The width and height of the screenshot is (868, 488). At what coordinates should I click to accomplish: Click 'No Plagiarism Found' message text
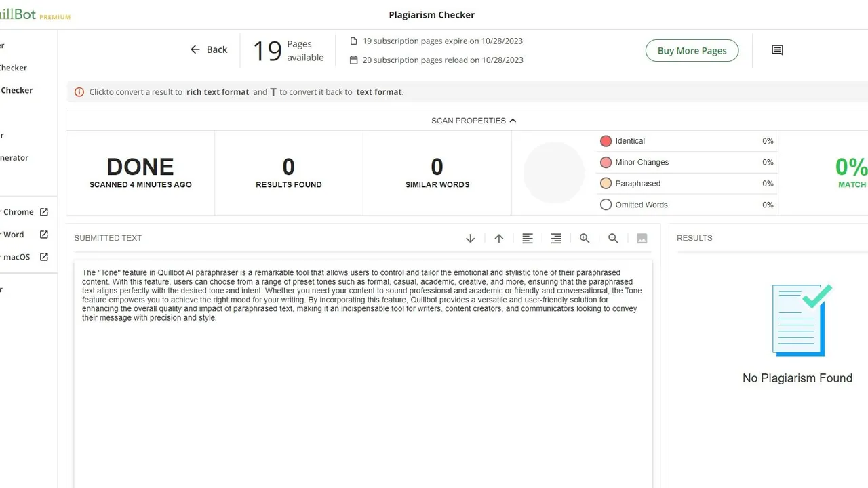[797, 378]
